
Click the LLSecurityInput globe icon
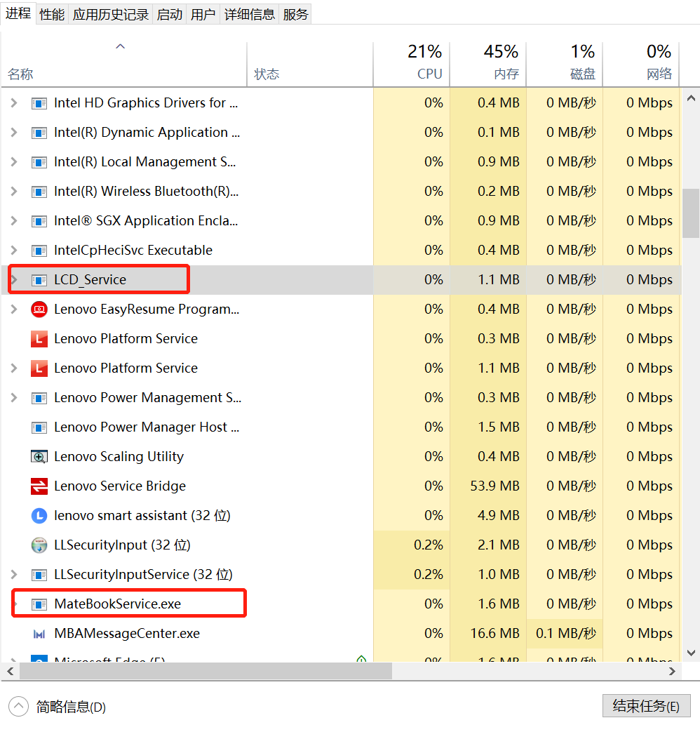(x=39, y=545)
